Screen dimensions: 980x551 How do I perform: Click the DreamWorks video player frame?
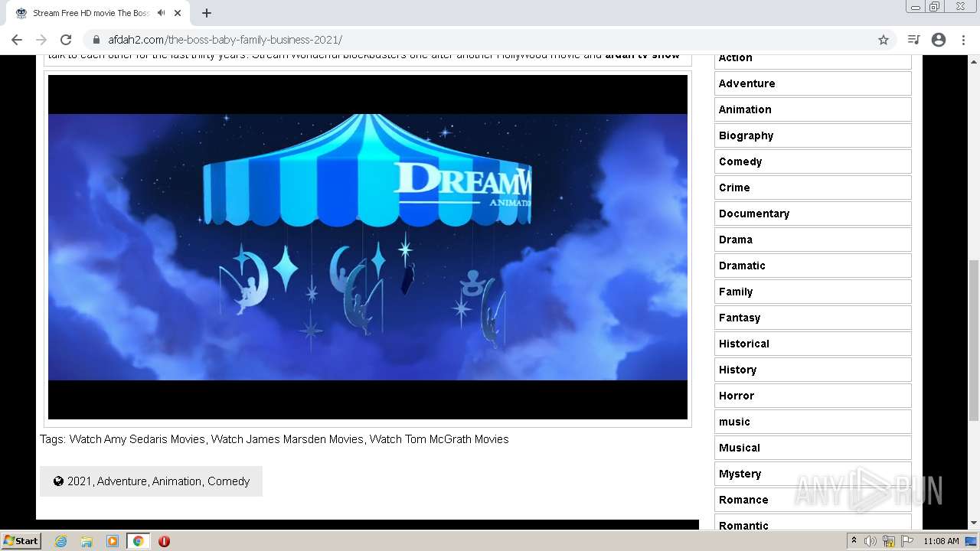coord(367,247)
